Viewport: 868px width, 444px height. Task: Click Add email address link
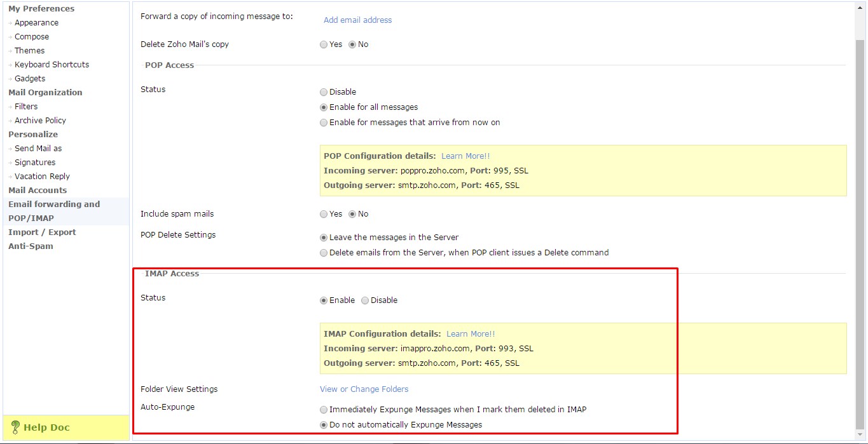[357, 20]
